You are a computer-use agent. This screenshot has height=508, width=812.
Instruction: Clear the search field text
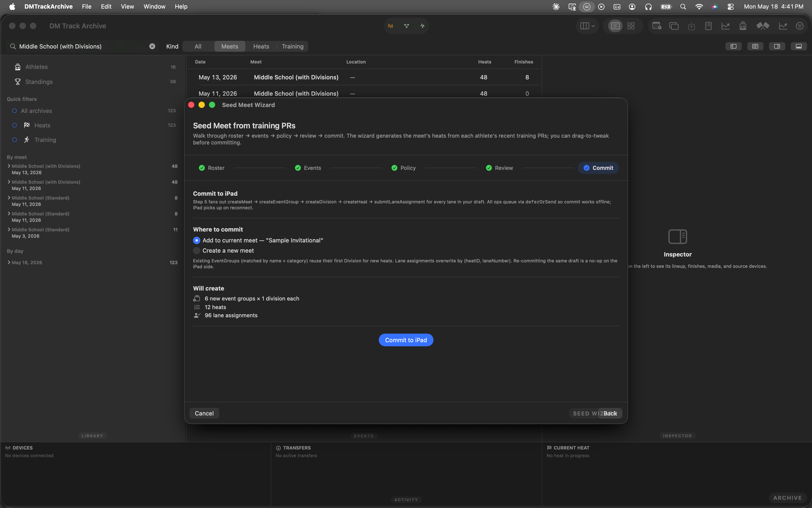(x=152, y=46)
